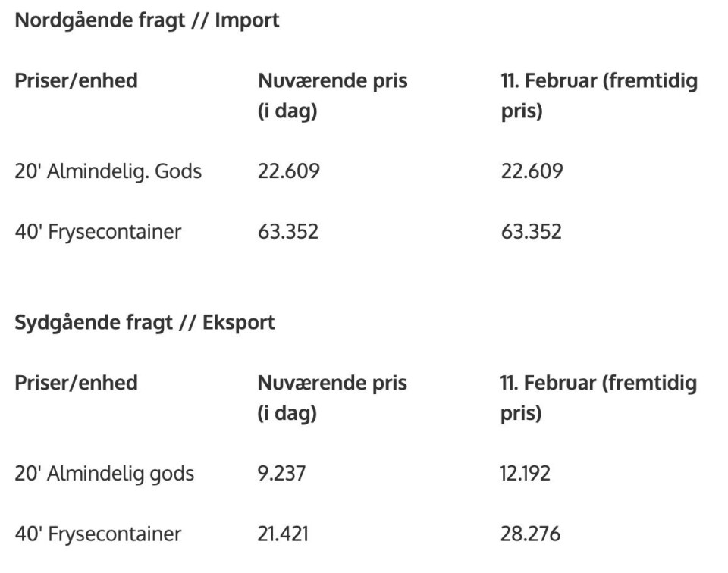Screen dimensions: 728x573
Task: Click current price 63.352 under Nuværende pris
Action: (x=288, y=231)
